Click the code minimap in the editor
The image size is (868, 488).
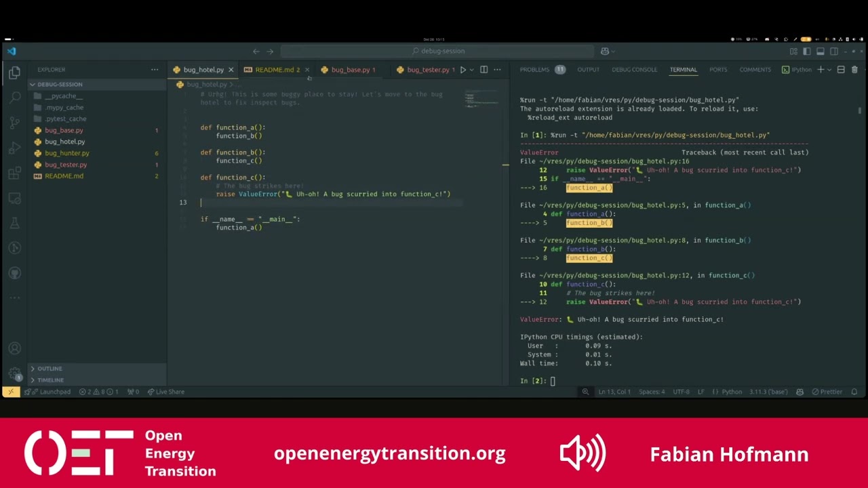(x=481, y=99)
